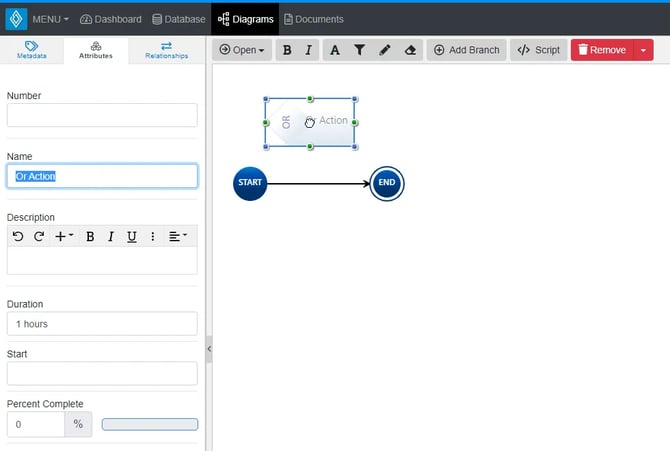Italicize the Description text
The width and height of the screenshot is (670, 451).
[111, 236]
